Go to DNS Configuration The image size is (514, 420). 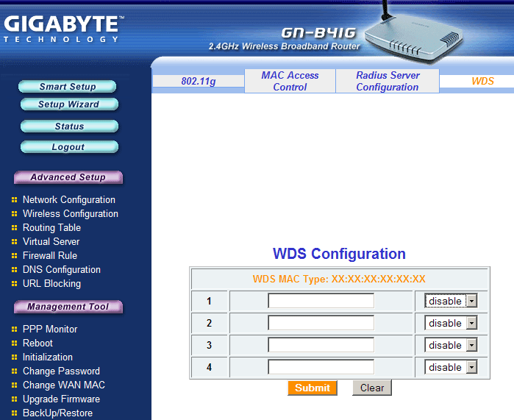(62, 269)
